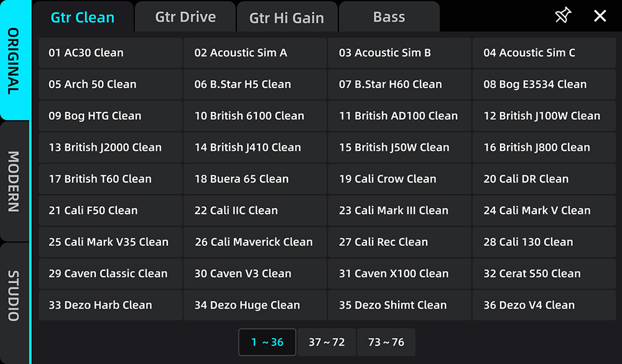Load 36 Dezo V4 Clean
622x364 pixels.
pyautogui.click(x=544, y=305)
